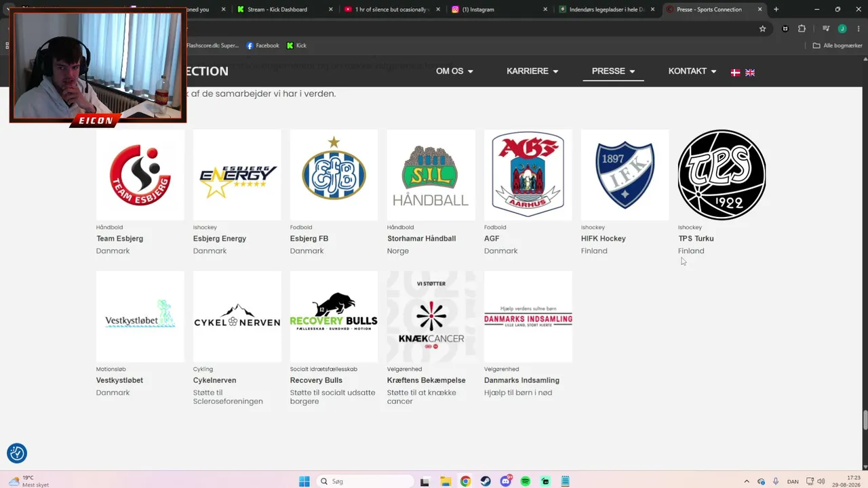
Task: Open the Alle bogmærker folder
Action: [836, 45]
